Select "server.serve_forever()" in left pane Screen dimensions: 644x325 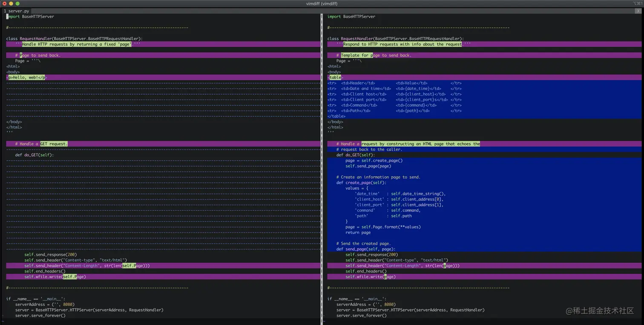pos(40,315)
